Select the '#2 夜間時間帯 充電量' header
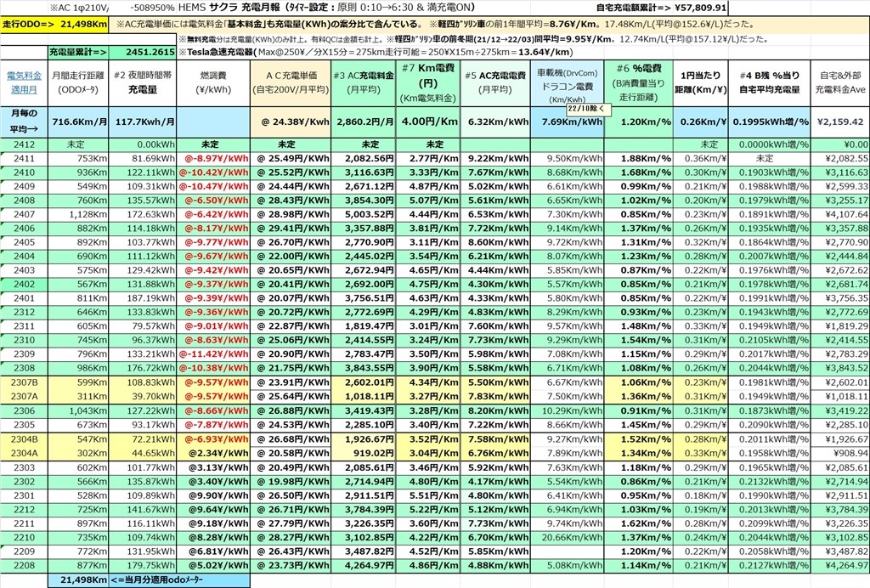Viewport: 870px width, 588px height. click(143, 82)
